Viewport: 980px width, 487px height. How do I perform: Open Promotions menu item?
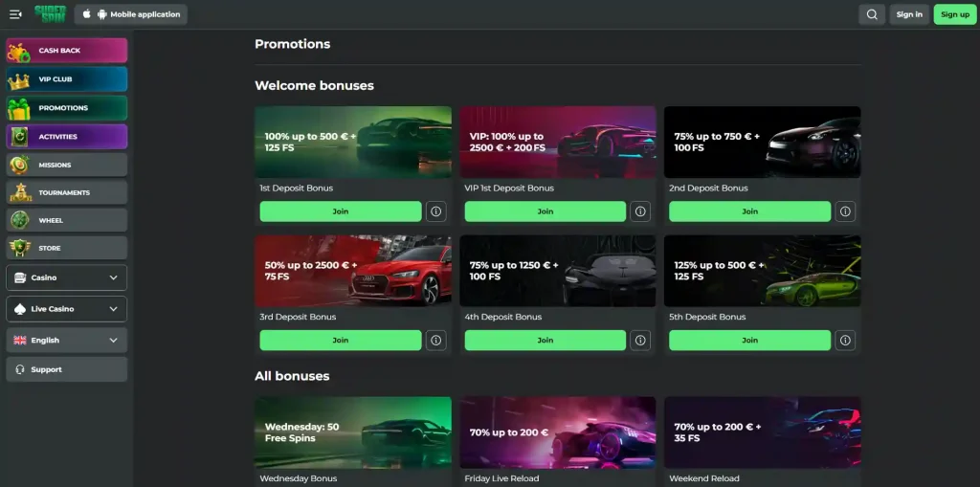67,108
